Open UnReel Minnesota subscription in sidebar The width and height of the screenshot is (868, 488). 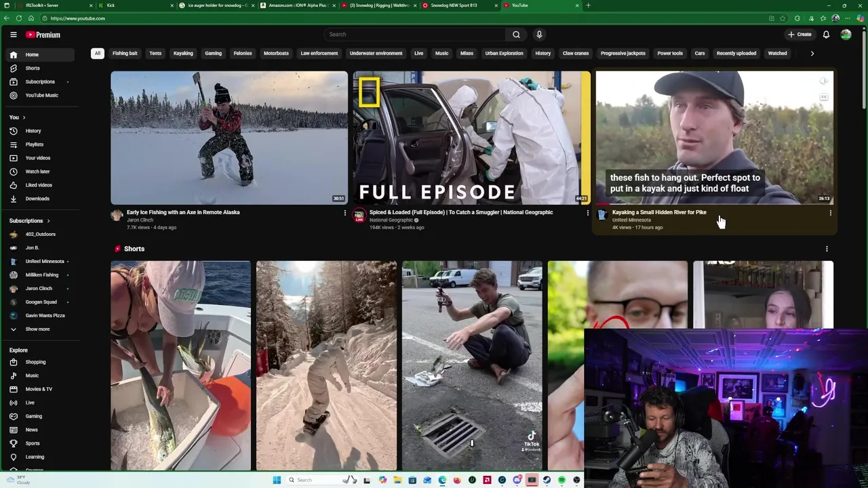[x=41, y=262]
